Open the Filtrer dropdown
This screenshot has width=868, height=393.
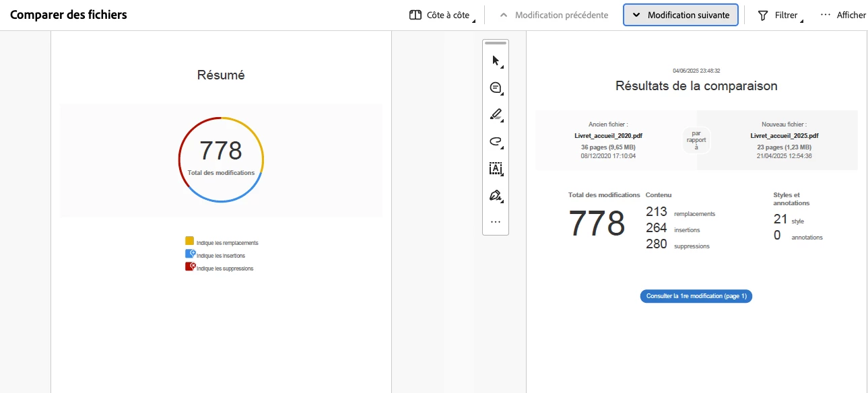coord(780,15)
